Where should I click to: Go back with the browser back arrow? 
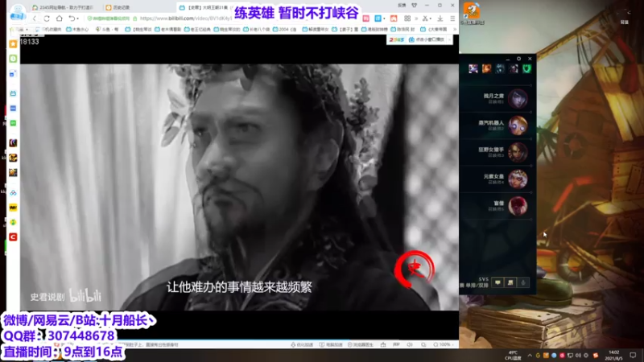tap(35, 19)
